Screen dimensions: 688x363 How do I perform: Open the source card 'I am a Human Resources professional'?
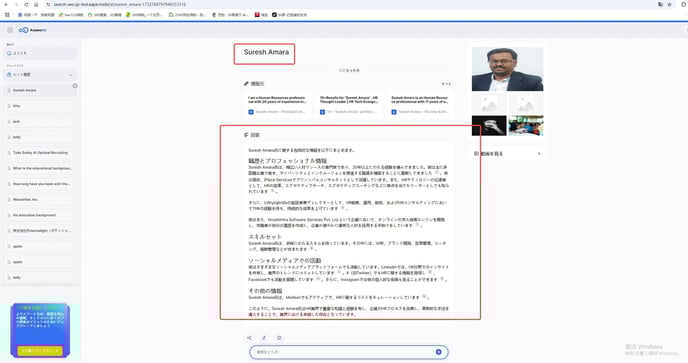pos(277,104)
